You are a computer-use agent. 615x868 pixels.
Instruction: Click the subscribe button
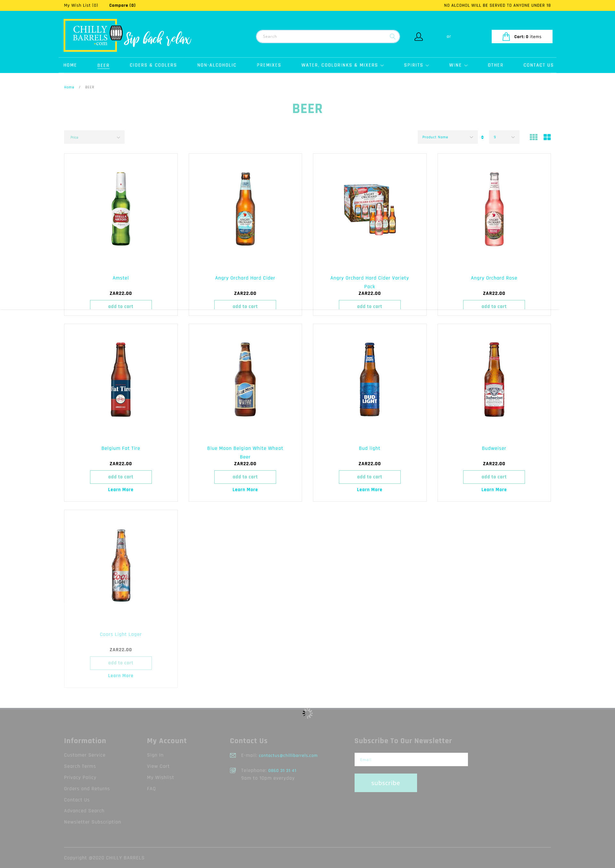pyautogui.click(x=386, y=783)
